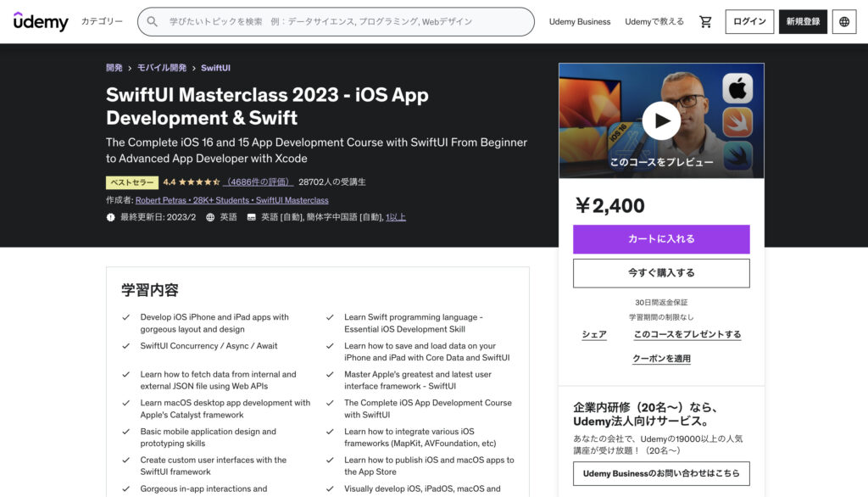Open Udemyで教える link
The image size is (868, 497).
point(654,21)
